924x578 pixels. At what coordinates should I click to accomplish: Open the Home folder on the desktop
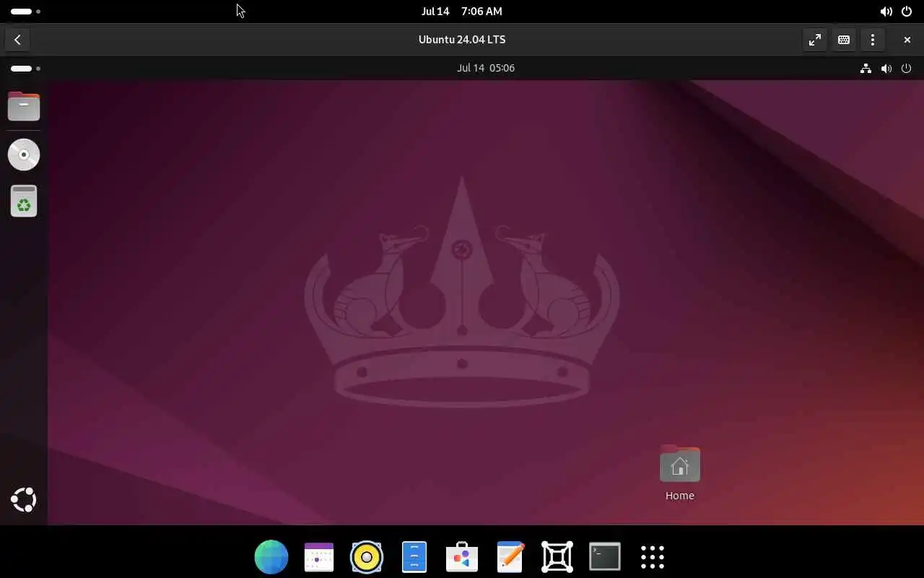(680, 464)
